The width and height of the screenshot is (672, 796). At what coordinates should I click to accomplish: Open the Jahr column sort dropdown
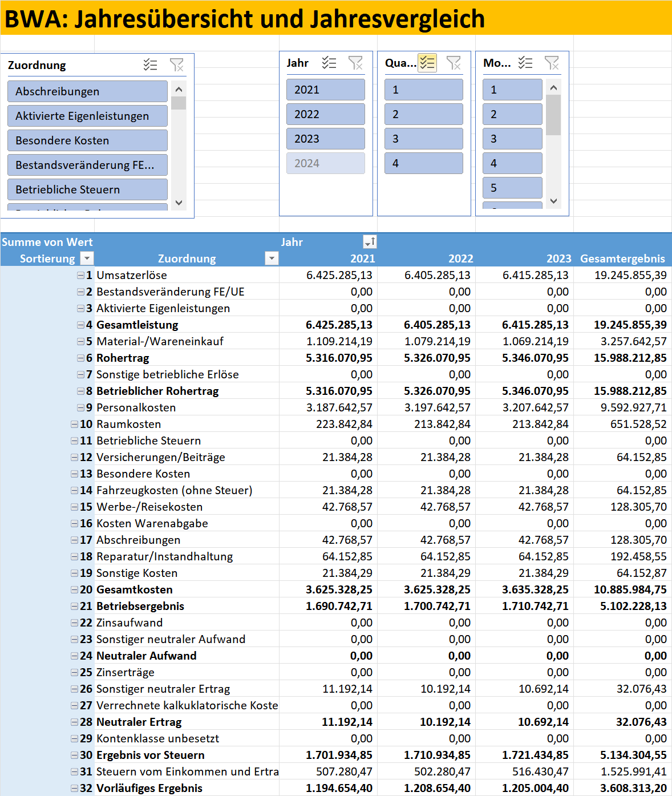pos(370,242)
